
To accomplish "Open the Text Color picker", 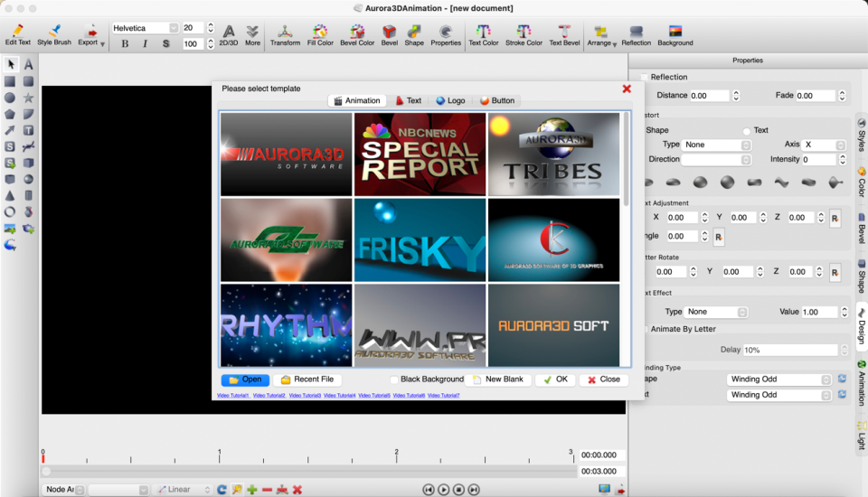I will 483,35.
